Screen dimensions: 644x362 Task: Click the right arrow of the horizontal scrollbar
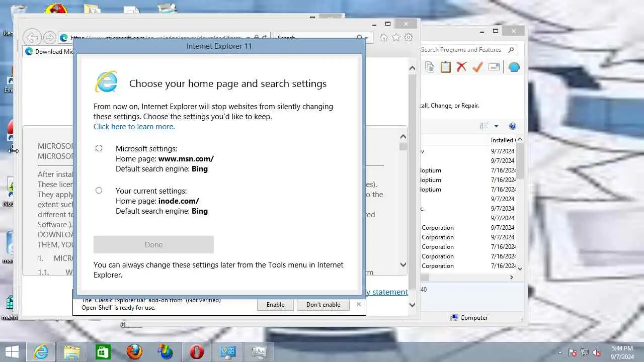coord(512,277)
